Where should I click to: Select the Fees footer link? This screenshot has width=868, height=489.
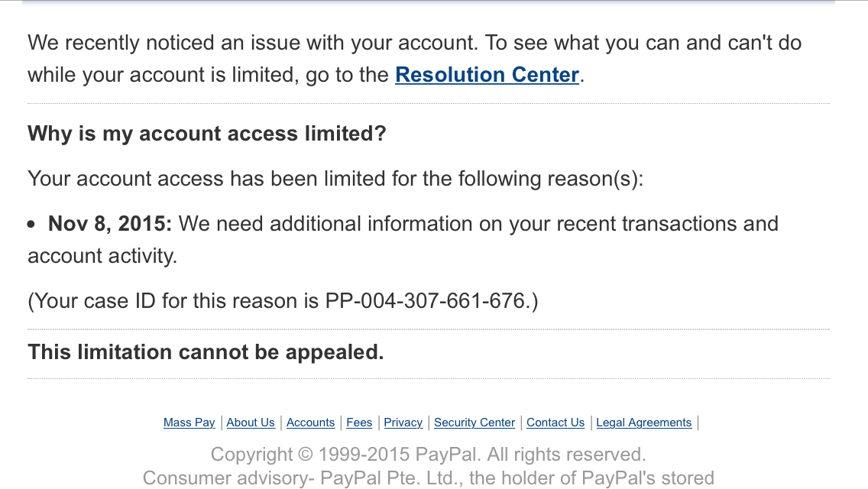click(x=359, y=423)
